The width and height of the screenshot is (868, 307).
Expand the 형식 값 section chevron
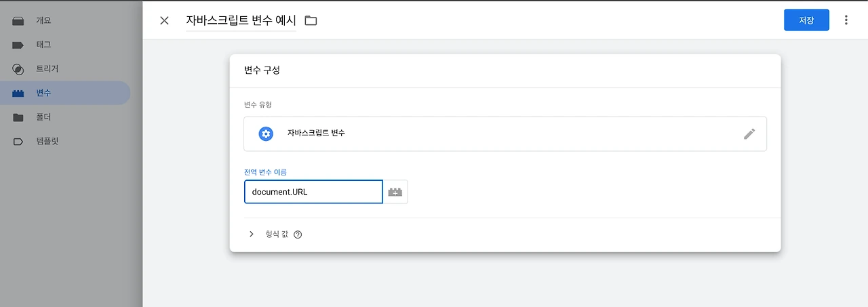[252, 234]
